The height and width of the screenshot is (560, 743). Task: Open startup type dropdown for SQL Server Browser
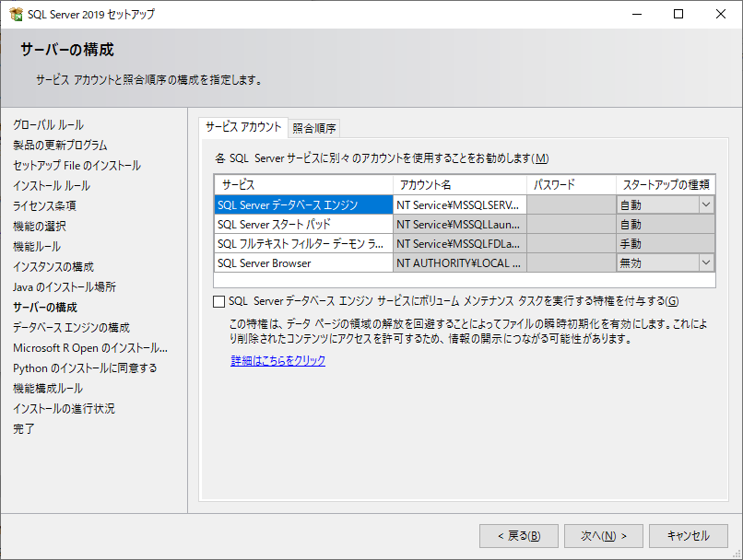tap(706, 263)
